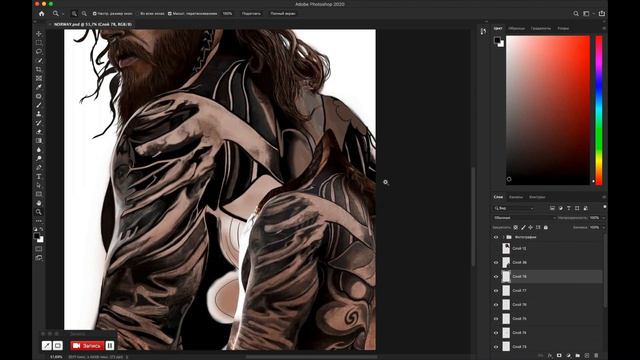Select the Brush tool

[39, 105]
